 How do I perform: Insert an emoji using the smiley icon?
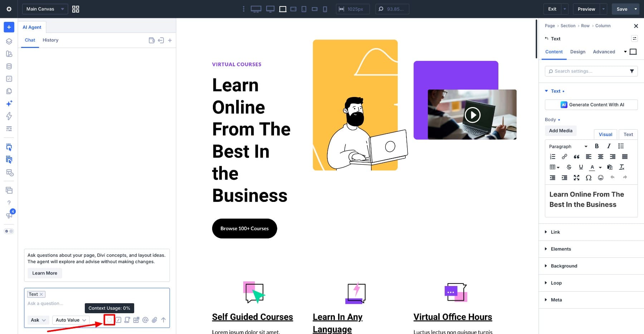601,178
